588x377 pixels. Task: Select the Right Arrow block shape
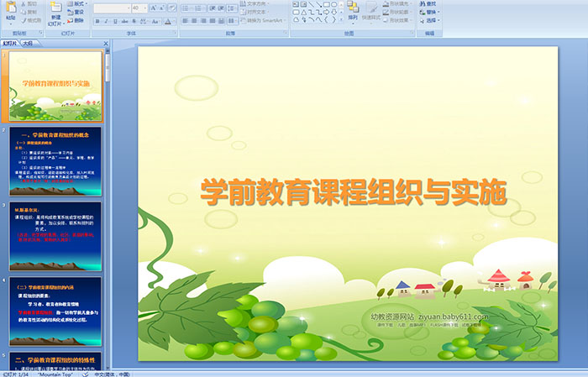click(326, 12)
